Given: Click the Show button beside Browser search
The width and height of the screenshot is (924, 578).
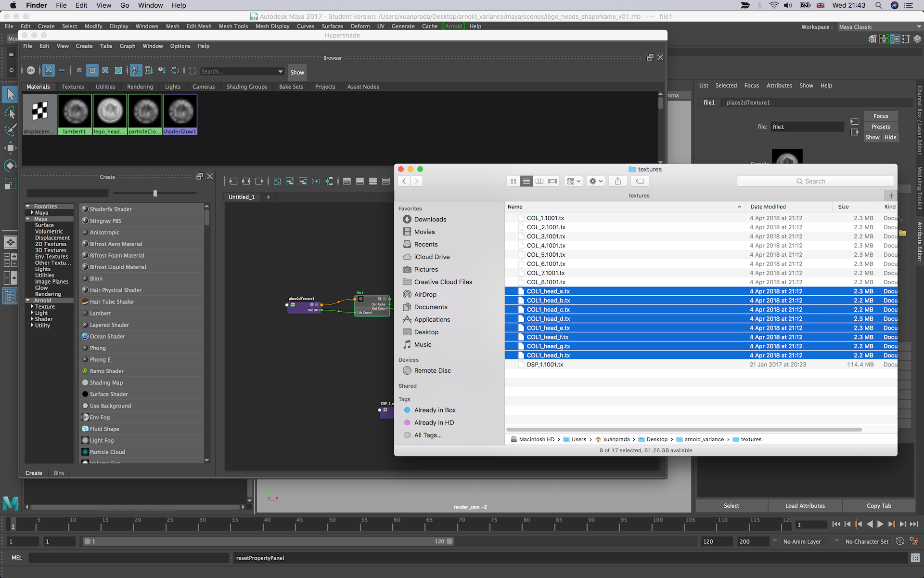Looking at the screenshot, I should (297, 72).
